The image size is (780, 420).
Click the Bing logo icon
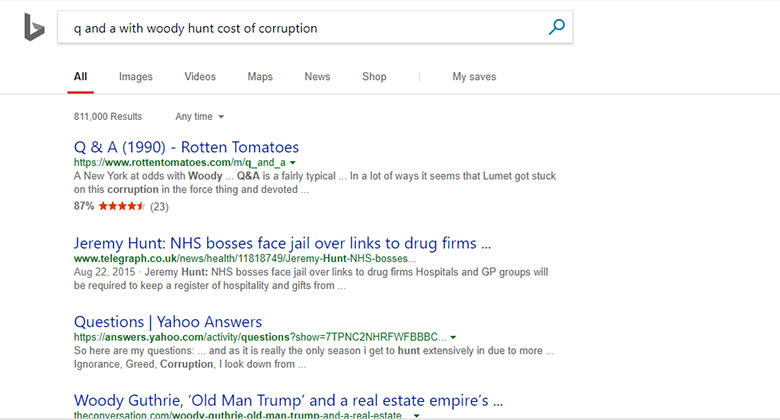[x=34, y=28]
